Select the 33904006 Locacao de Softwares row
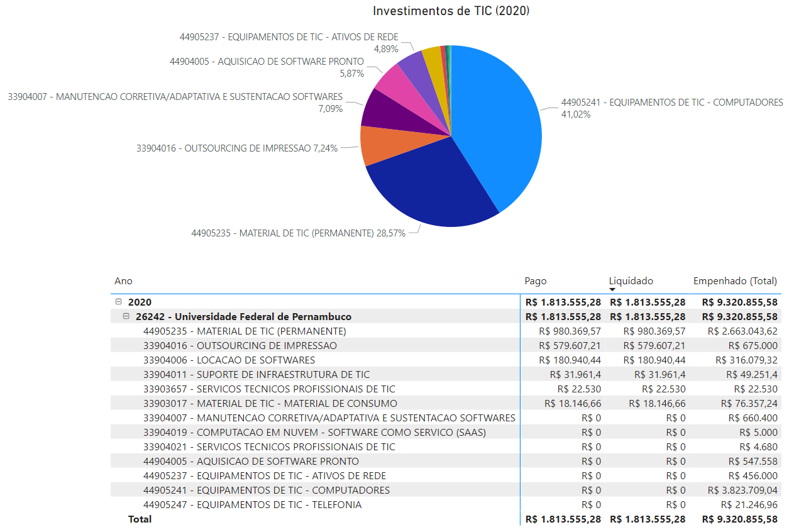789x532 pixels. point(229,360)
